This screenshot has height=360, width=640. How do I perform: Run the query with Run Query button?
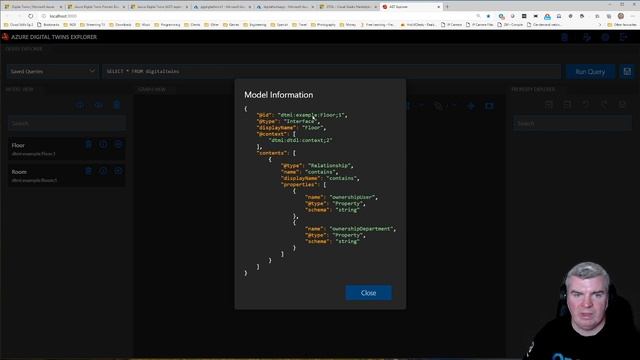(590, 71)
